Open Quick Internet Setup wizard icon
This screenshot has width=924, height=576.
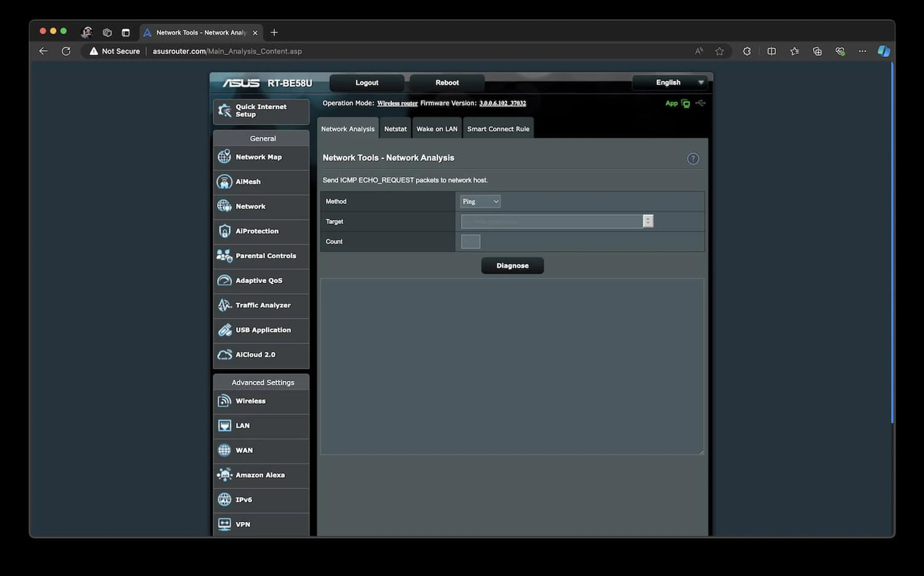point(224,111)
